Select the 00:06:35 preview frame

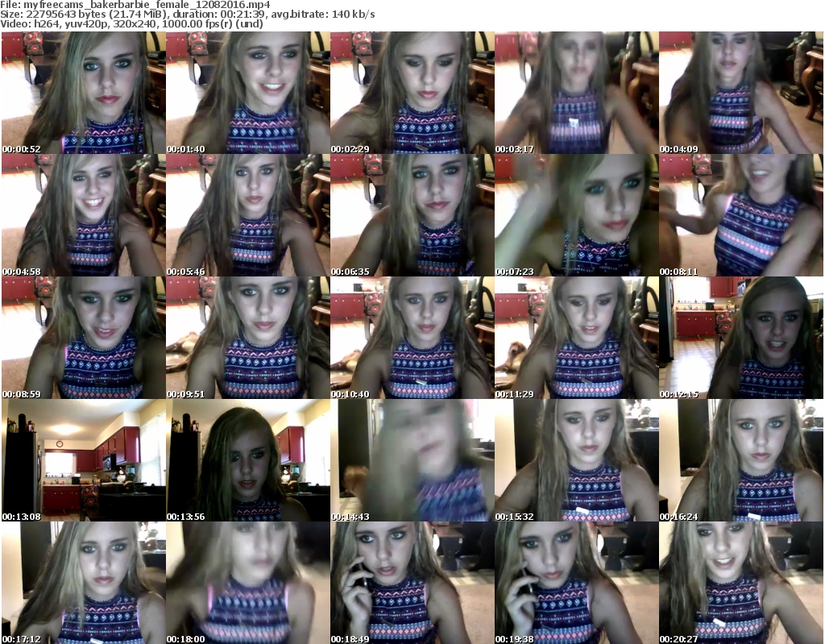[x=412, y=215]
